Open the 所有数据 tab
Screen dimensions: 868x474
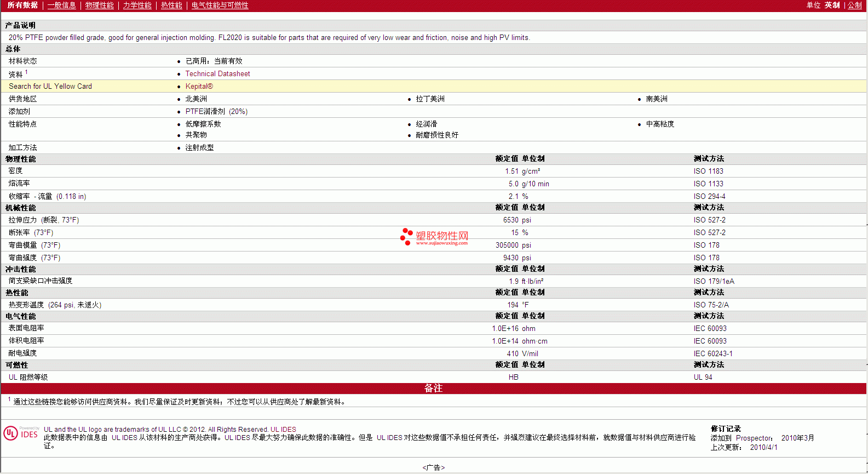(22, 5)
